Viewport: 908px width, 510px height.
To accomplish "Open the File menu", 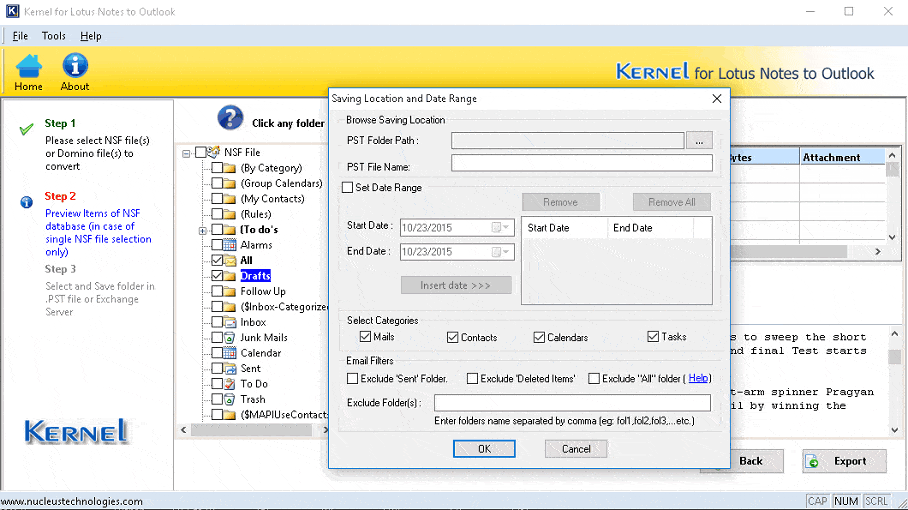I will [x=20, y=36].
